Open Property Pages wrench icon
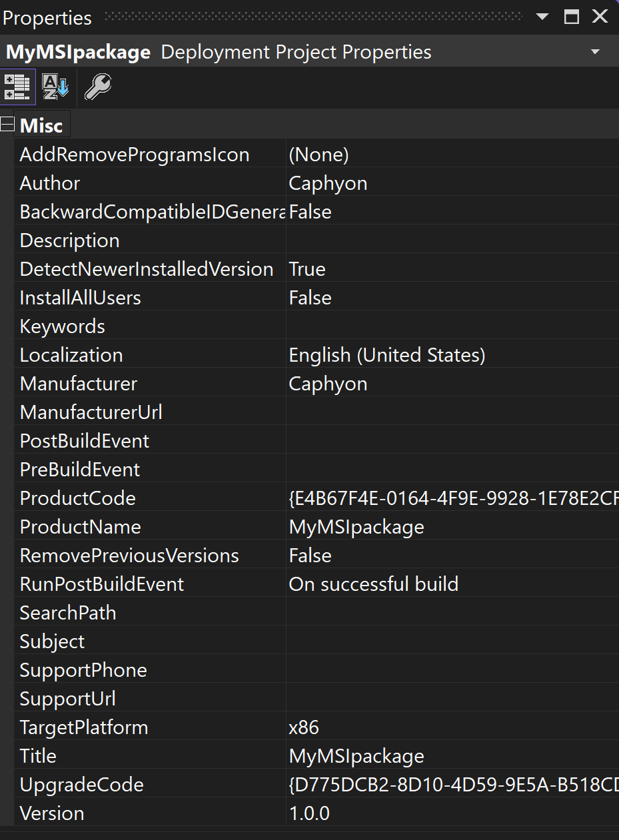The height and width of the screenshot is (840, 619). tap(98, 87)
